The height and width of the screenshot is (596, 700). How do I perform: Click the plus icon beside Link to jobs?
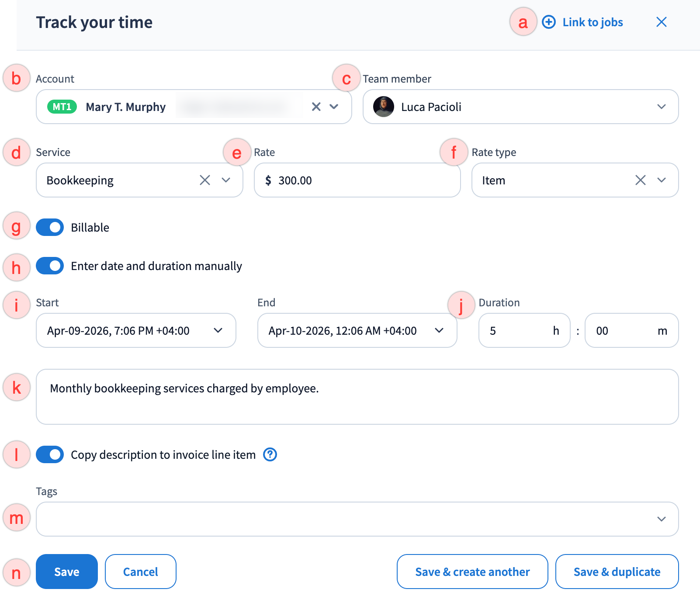tap(549, 22)
